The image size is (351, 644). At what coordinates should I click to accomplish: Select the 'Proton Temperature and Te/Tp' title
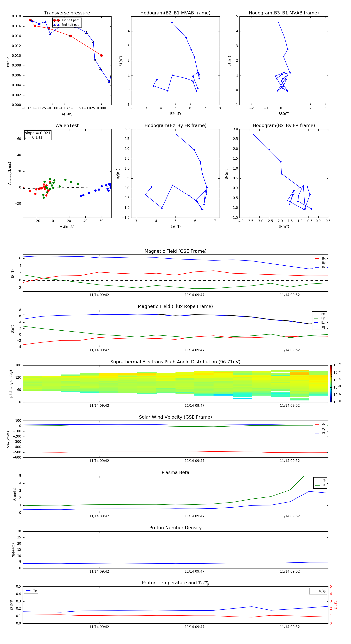(175, 583)
